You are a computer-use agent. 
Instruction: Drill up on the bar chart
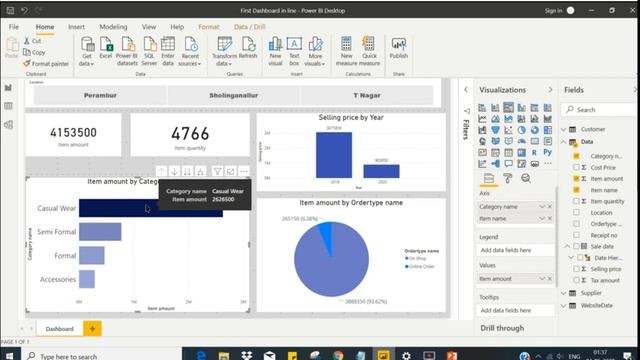(x=161, y=171)
